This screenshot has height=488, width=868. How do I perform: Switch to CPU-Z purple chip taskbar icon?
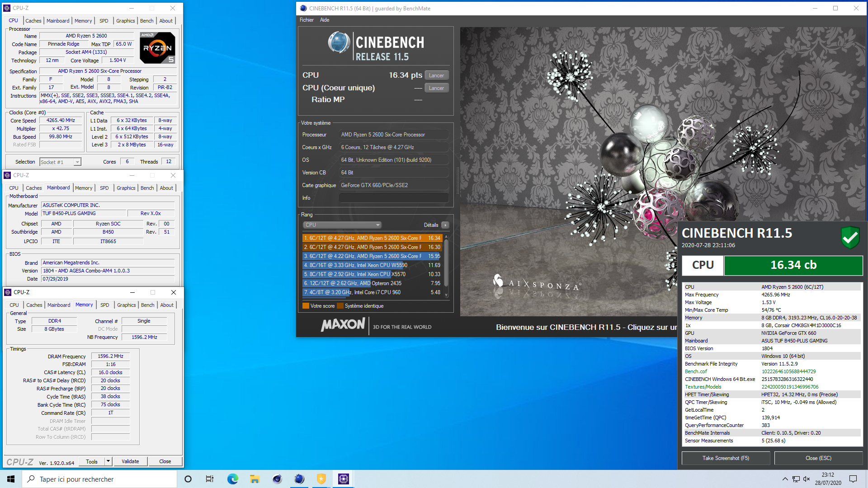(344, 479)
